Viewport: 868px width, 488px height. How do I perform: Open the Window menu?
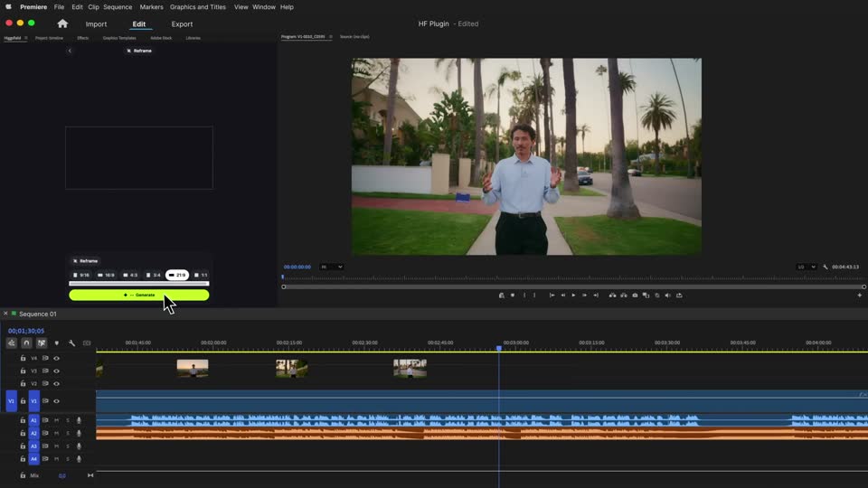coord(263,7)
